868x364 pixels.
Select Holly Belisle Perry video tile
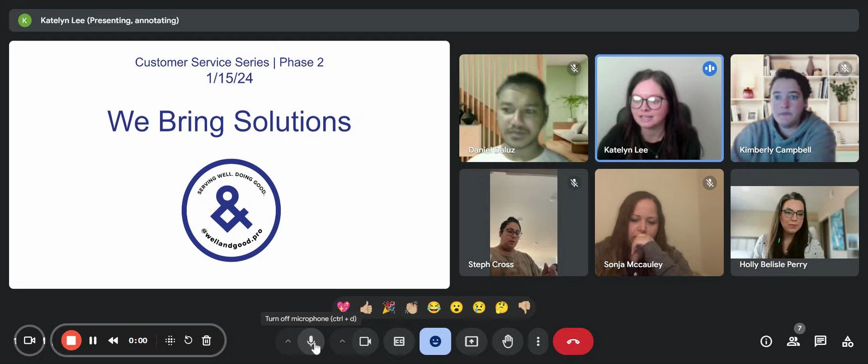[794, 222]
